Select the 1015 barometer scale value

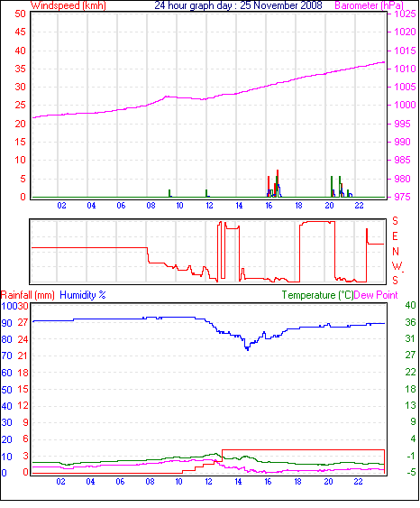tap(405, 51)
